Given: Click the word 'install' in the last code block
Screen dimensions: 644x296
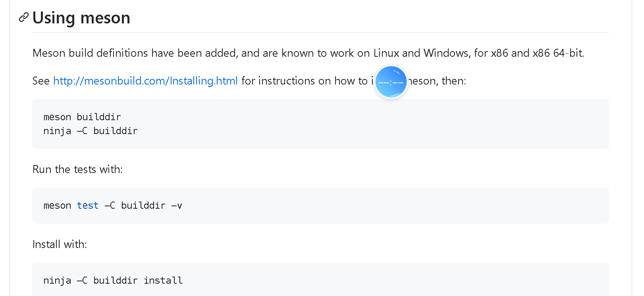Looking at the screenshot, I should (163, 281).
